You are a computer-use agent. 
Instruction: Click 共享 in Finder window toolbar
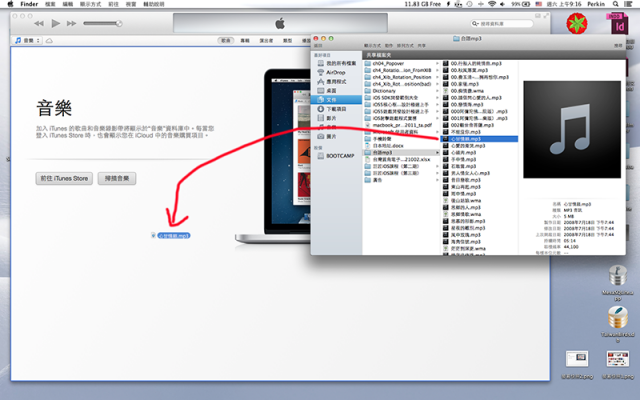422,46
